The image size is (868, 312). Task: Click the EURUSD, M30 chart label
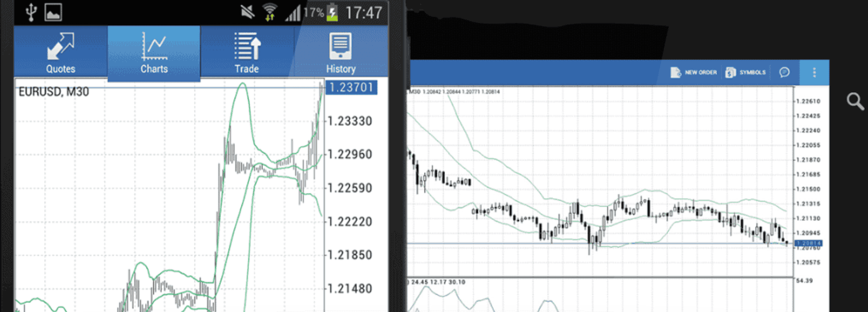pyautogui.click(x=54, y=91)
